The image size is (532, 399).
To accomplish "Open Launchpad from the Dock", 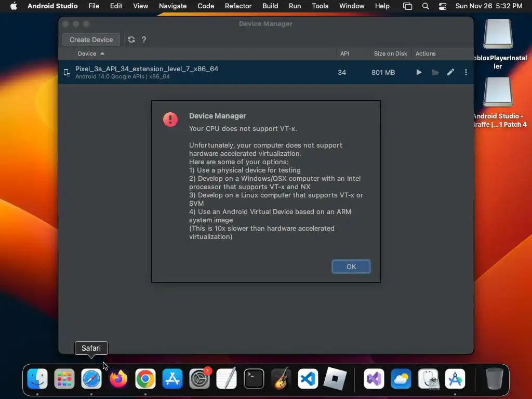I will pyautogui.click(x=64, y=379).
